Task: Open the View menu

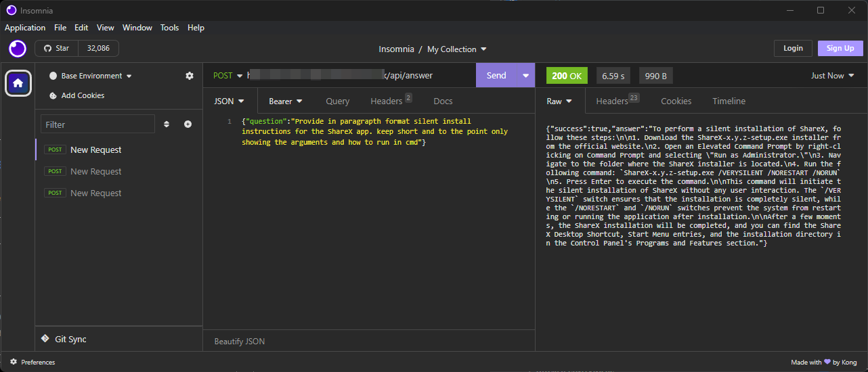Action: click(106, 28)
